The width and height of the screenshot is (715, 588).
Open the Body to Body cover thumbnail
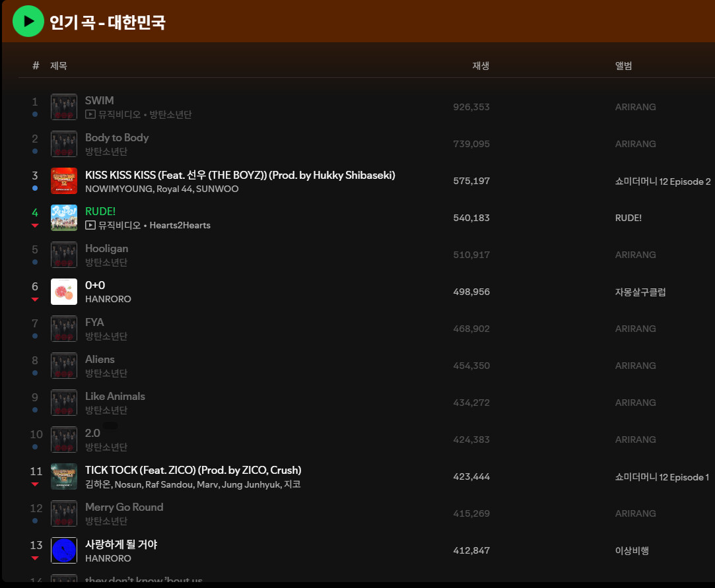point(64,144)
